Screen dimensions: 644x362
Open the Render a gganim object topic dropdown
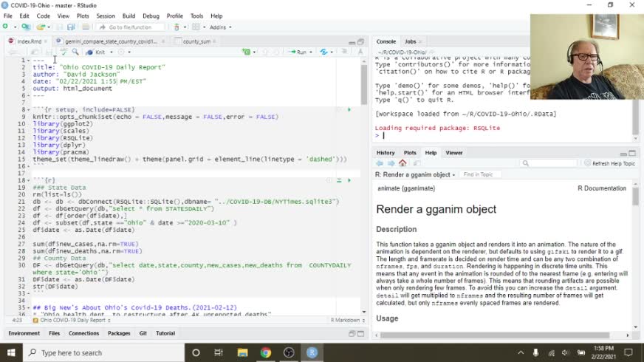(415, 174)
